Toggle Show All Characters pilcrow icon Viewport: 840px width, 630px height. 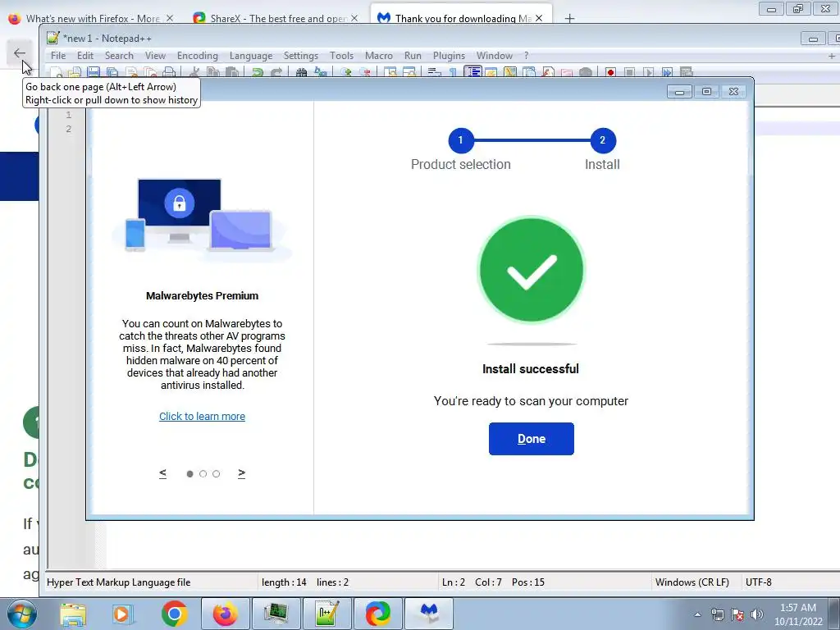(x=453, y=72)
